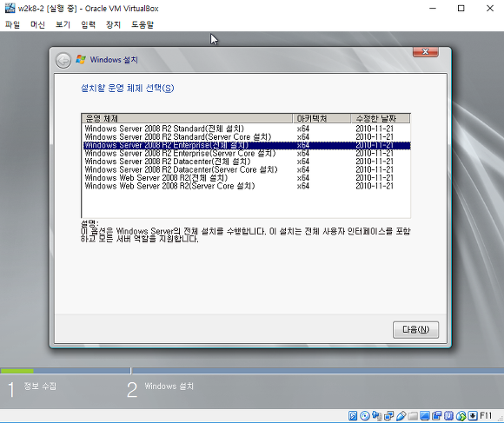
Task: Click the 설치할 운영 체제 선택(S) heading
Action: 127,88
